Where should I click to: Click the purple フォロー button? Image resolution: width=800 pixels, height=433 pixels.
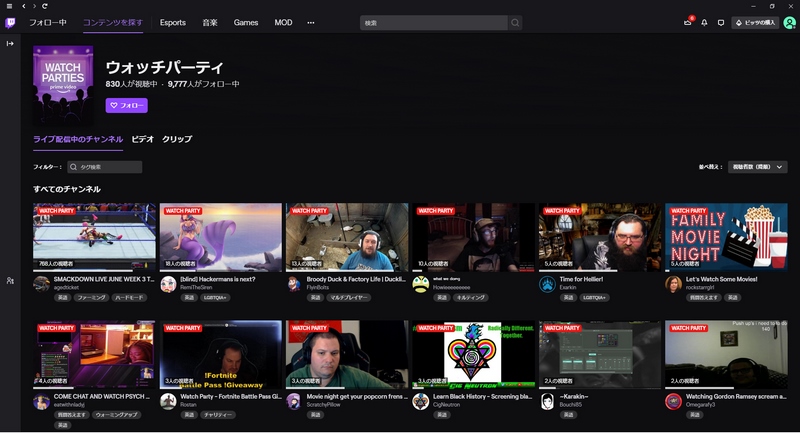click(127, 106)
